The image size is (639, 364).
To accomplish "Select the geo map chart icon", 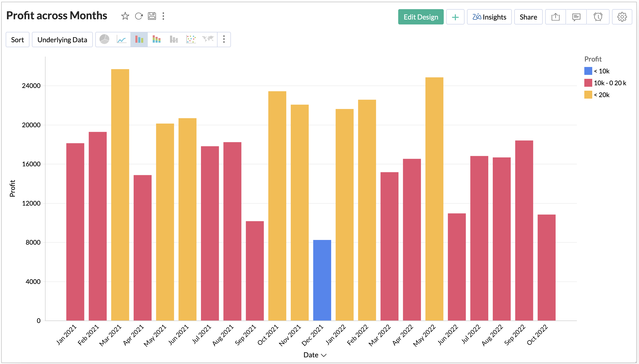I will (x=208, y=39).
